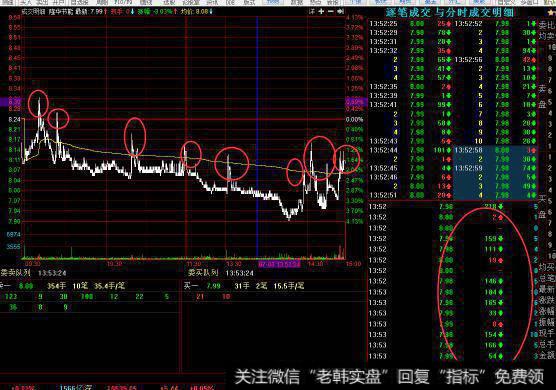Click the 6874 volume axis label

[13, 234]
